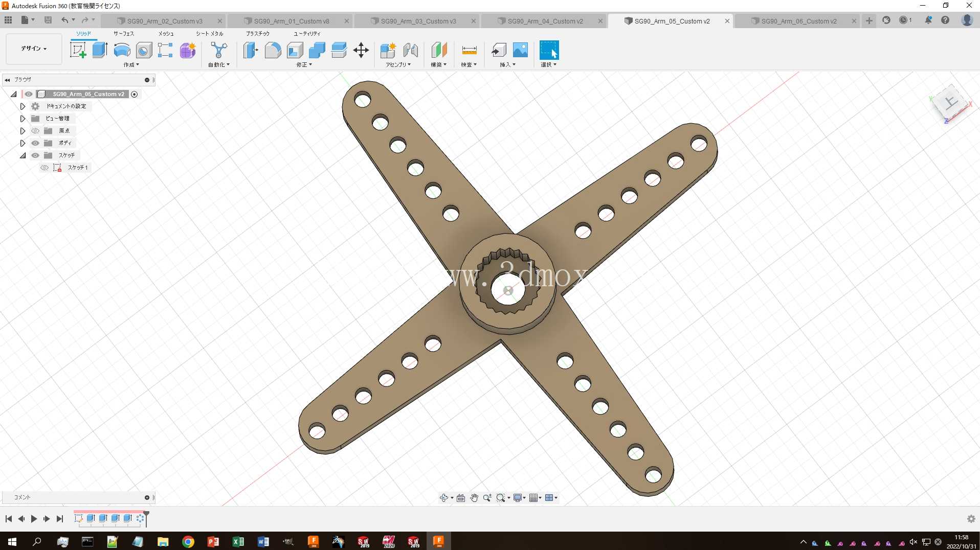Click the Save icon

pos(48,20)
